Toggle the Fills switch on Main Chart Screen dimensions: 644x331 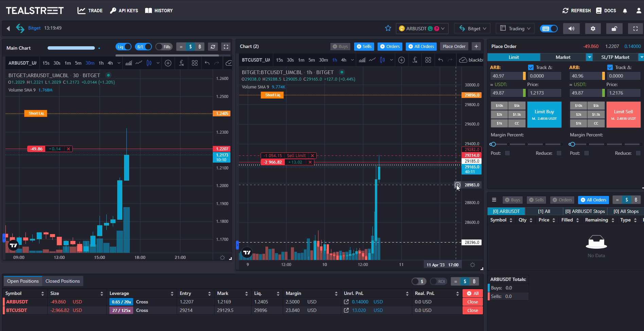(x=164, y=47)
